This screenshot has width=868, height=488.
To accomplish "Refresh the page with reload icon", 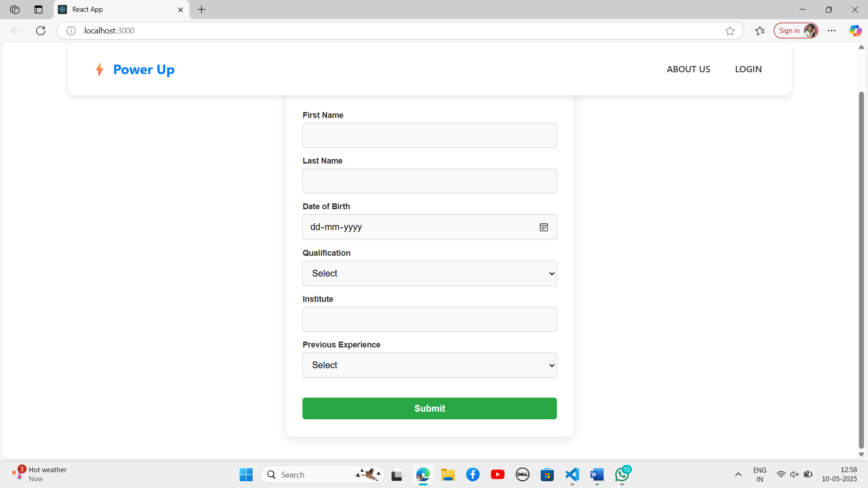I will point(41,31).
